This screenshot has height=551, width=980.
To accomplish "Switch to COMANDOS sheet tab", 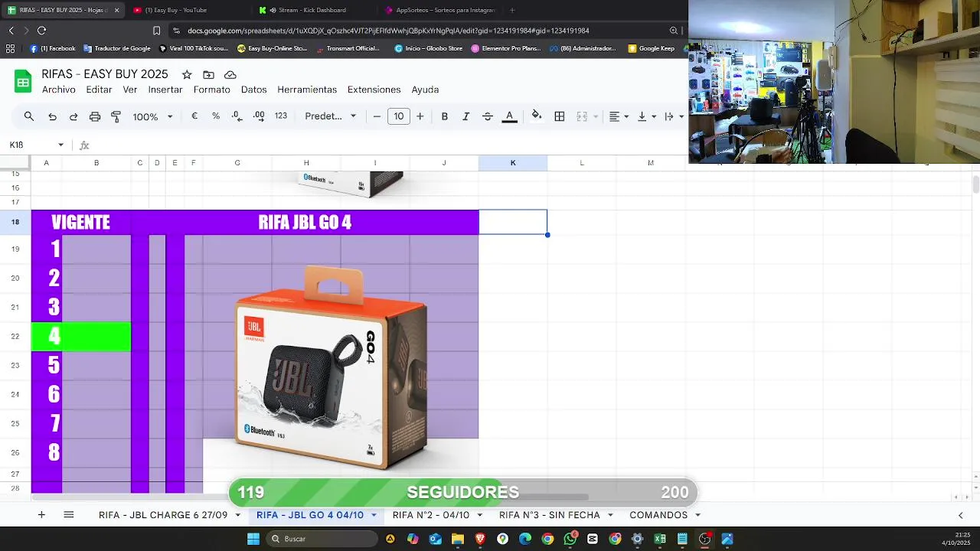I will pos(658,515).
